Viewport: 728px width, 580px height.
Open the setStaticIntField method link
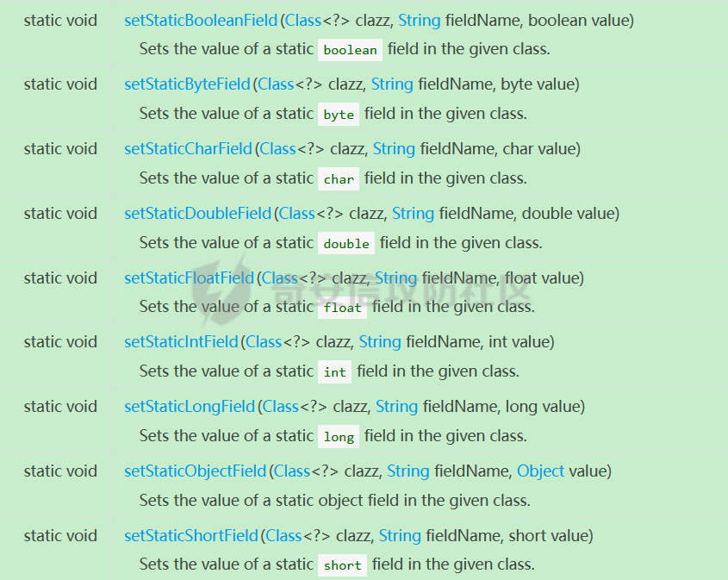181,342
